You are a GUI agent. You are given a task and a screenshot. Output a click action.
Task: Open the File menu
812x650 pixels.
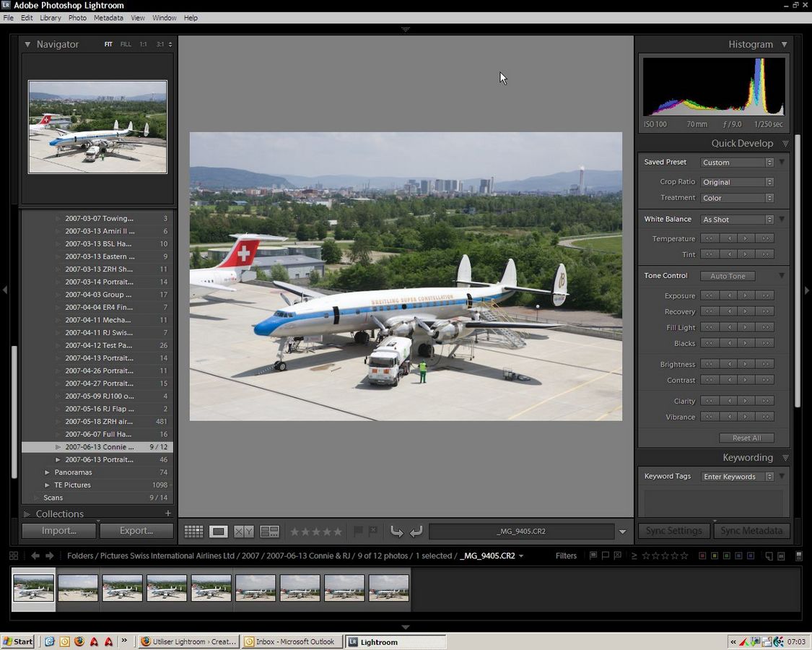click(x=8, y=17)
